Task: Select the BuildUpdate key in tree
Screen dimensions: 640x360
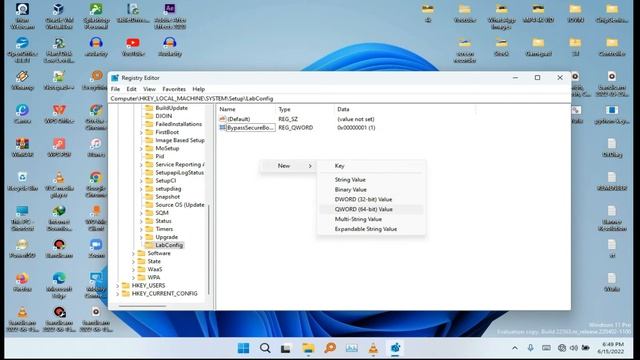Action: 171,108
